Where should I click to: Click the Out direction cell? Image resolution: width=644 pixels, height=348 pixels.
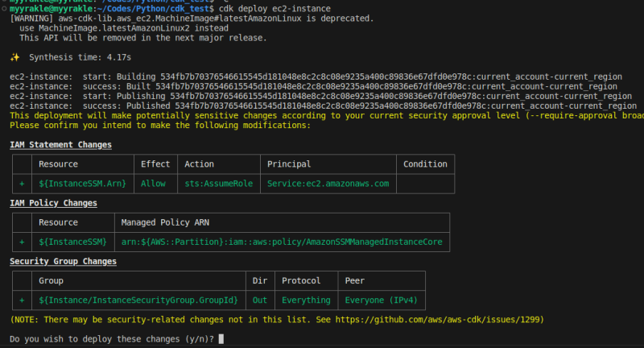[x=258, y=300]
